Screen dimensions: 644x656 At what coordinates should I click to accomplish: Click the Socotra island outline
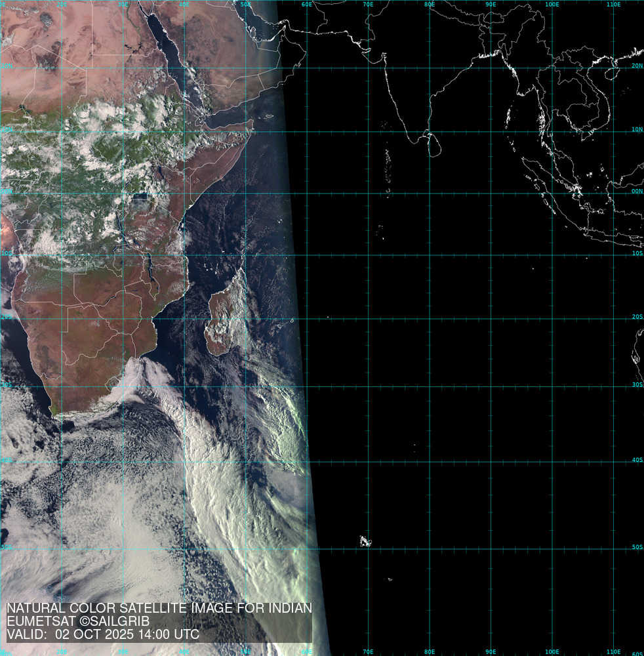269,117
